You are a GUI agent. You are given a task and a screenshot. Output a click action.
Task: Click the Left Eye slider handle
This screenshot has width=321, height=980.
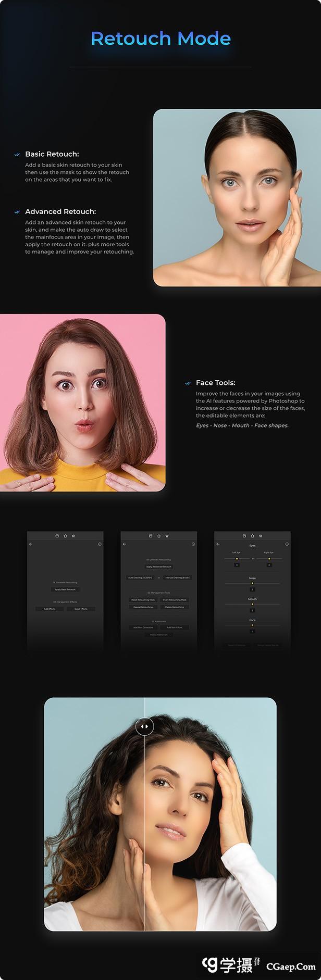pyautogui.click(x=237, y=559)
